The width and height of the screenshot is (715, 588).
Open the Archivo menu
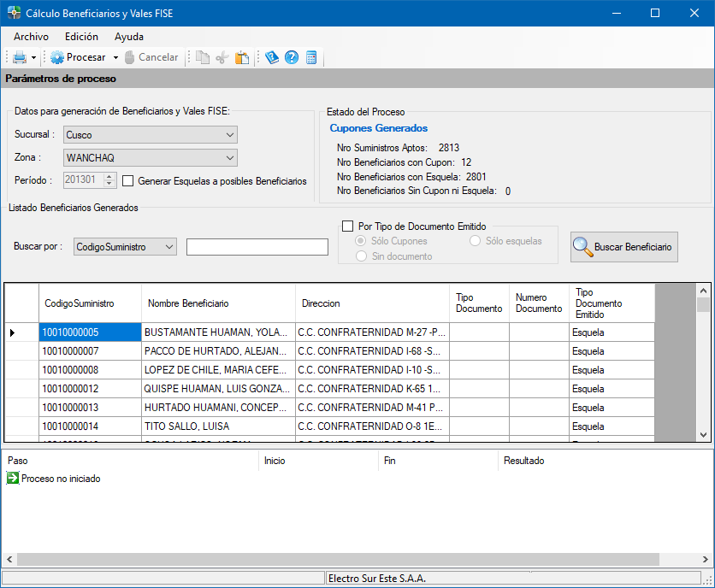point(31,37)
